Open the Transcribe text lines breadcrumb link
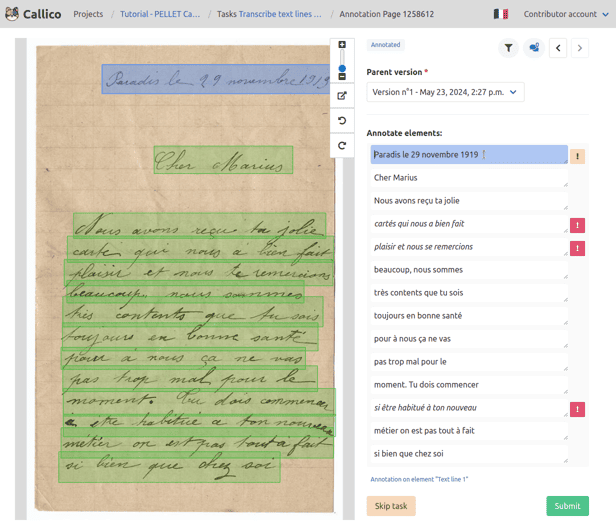The image size is (616, 529). 280,14
